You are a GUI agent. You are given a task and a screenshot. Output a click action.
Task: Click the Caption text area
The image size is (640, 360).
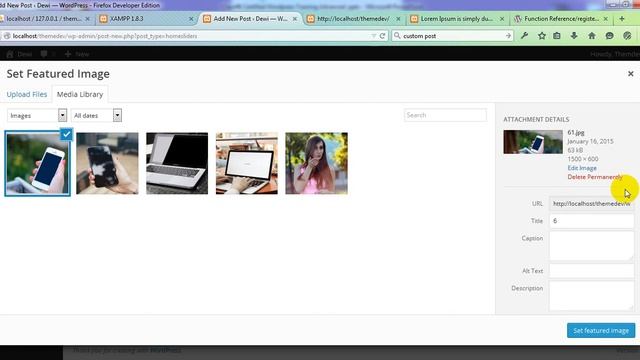click(x=591, y=246)
